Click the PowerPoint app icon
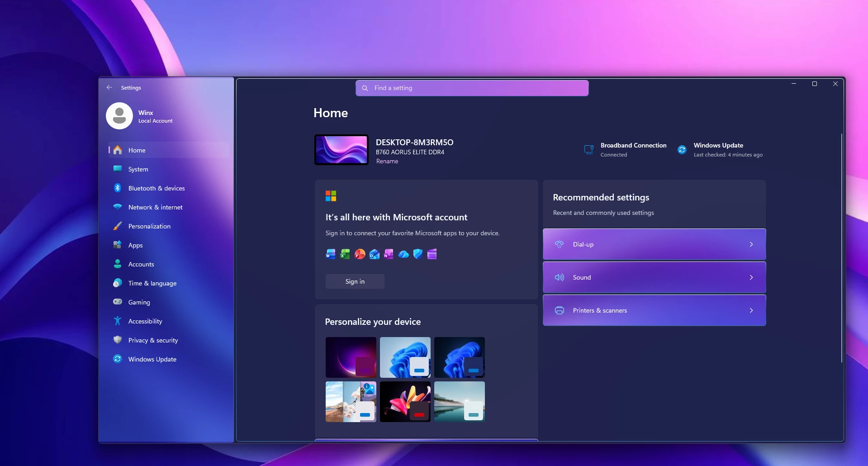The image size is (868, 466). [360, 254]
